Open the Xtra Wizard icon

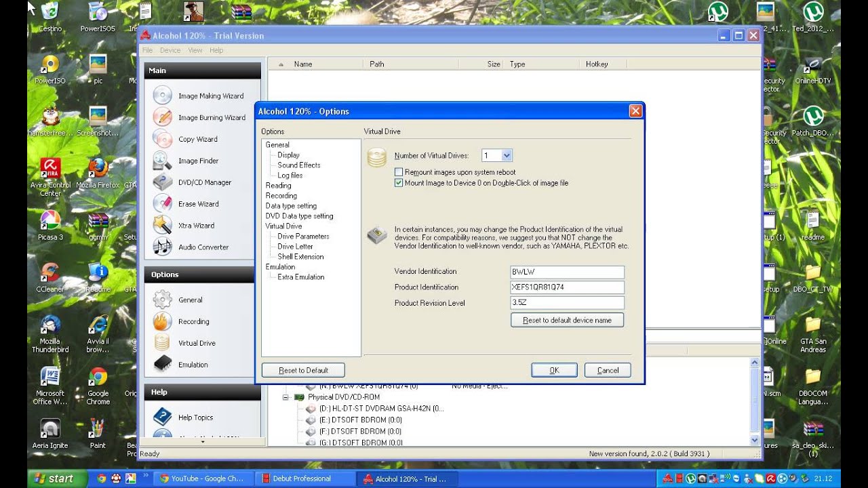click(163, 225)
